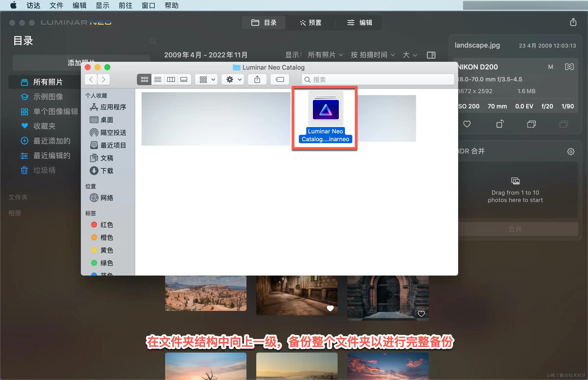Switch to the 预置 presets tab

tap(310, 23)
